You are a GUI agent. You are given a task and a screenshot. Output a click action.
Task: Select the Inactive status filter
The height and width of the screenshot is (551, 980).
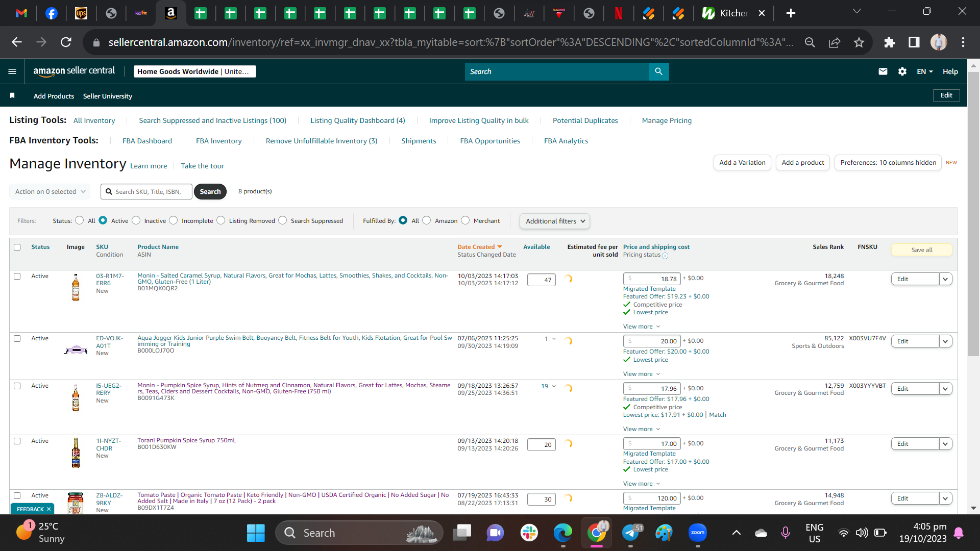coord(136,220)
